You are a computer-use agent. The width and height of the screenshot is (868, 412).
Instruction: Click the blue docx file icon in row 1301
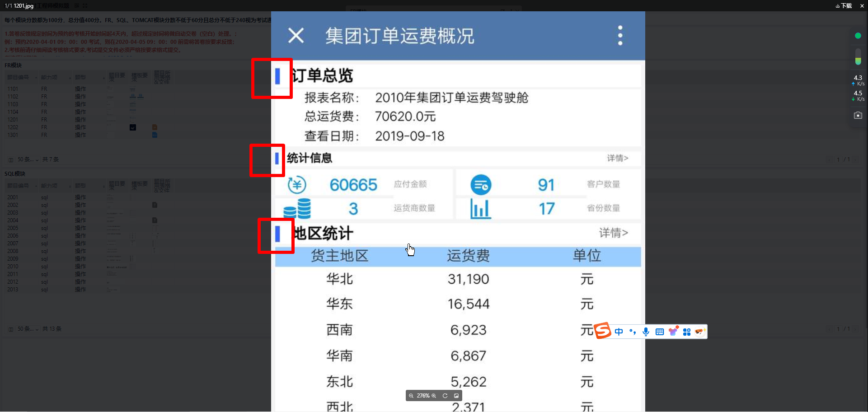point(155,135)
